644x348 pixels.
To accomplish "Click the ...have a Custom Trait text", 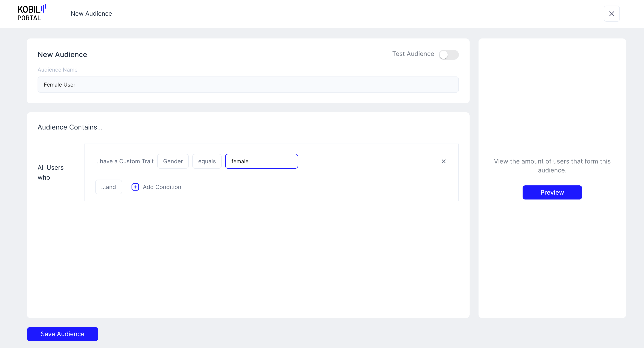I will click(124, 161).
